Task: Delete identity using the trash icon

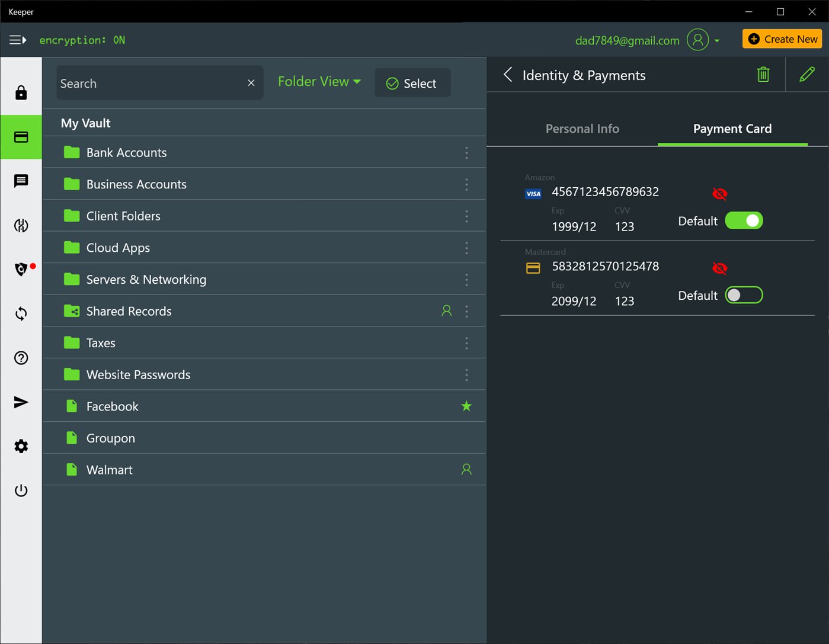Action: [x=763, y=75]
